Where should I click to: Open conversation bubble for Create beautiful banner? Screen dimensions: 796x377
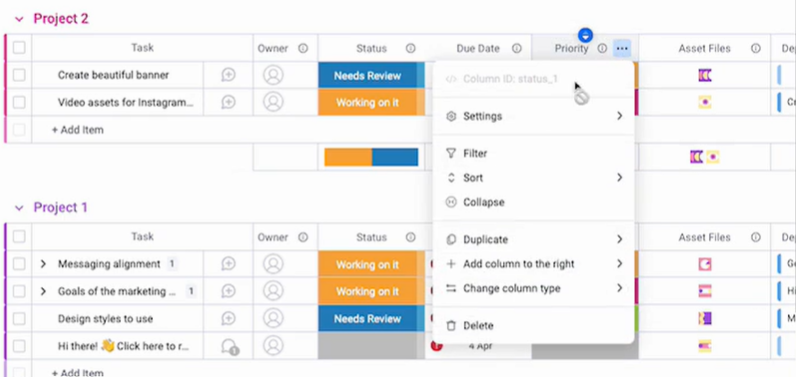[228, 75]
